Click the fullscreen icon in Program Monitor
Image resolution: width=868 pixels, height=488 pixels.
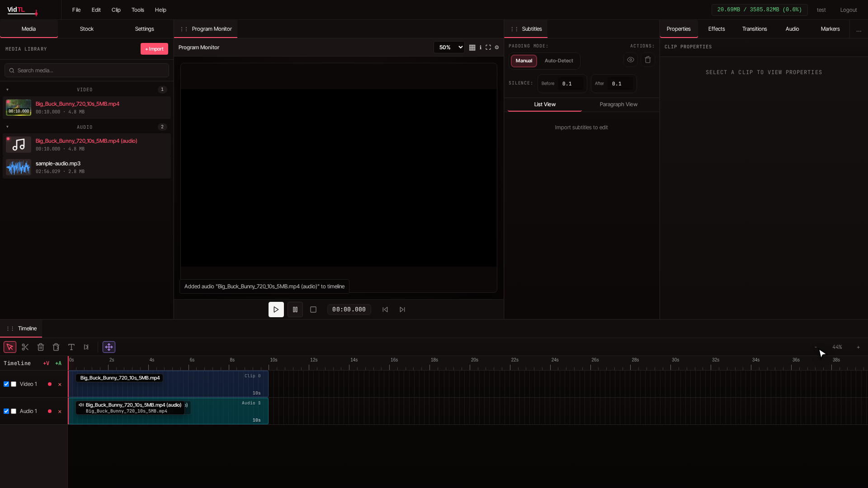click(488, 47)
